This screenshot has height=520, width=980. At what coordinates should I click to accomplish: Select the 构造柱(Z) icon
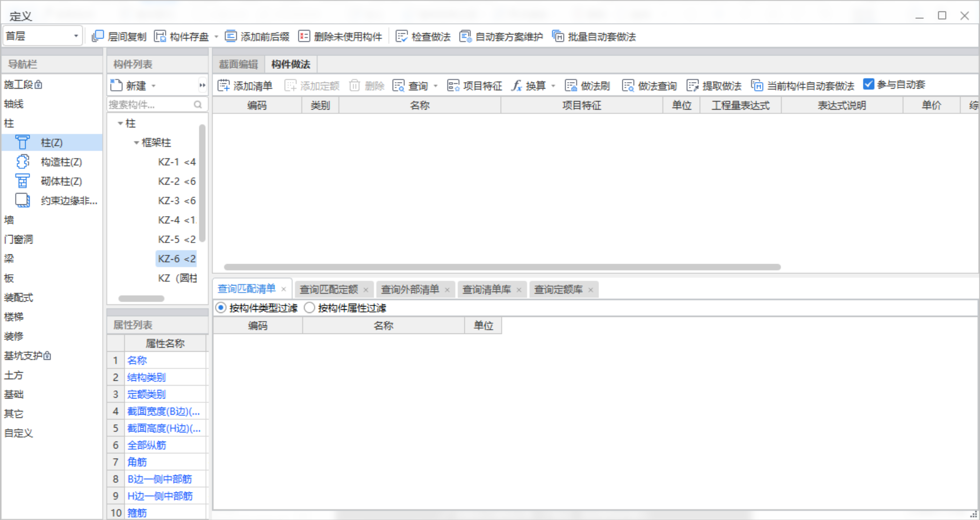point(23,161)
